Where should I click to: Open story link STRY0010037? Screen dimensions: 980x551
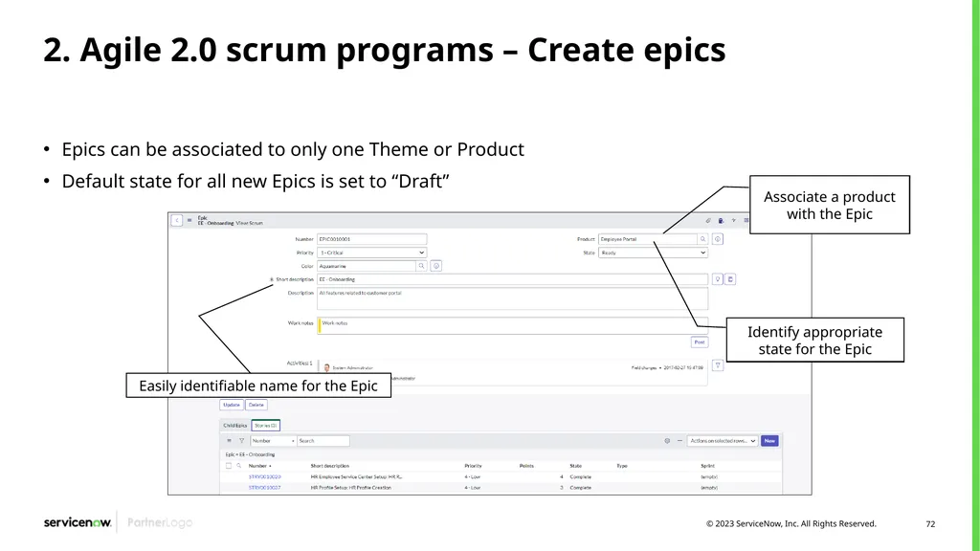(264, 488)
